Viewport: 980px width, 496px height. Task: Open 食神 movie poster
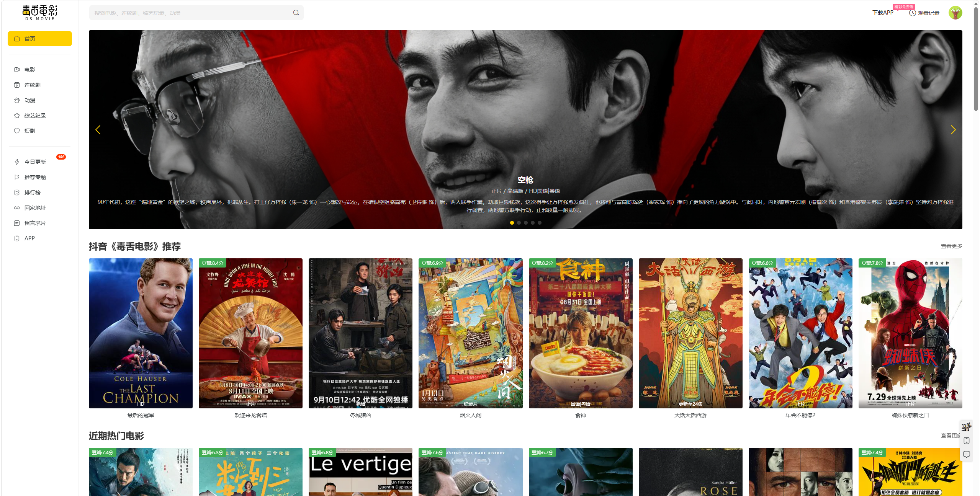[x=581, y=333]
